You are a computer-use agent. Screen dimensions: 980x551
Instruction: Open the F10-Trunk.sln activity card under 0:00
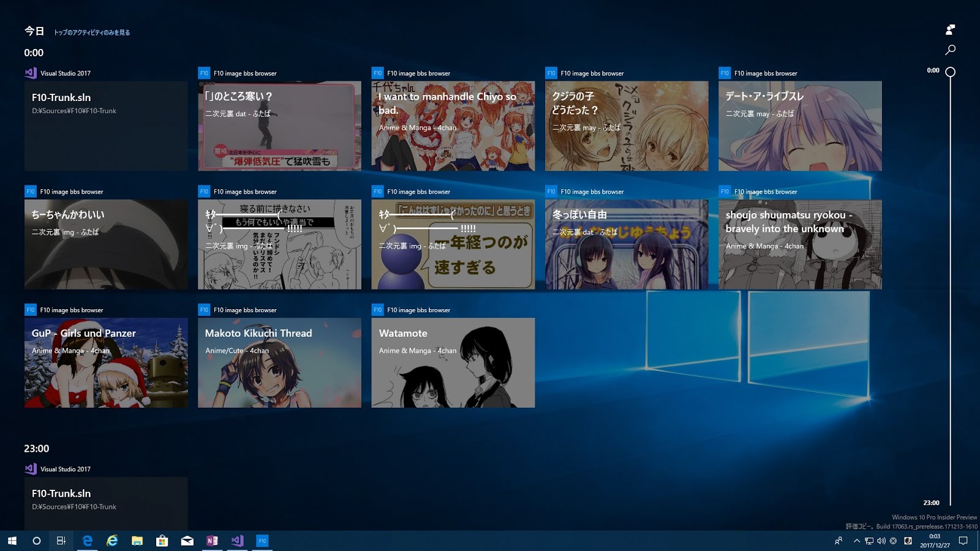[x=106, y=126]
